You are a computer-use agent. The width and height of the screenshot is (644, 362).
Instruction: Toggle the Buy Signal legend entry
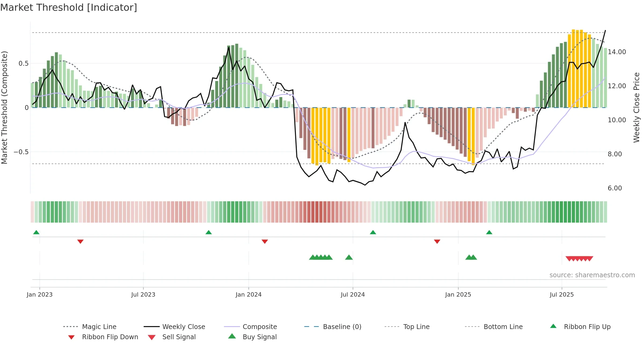[x=252, y=337]
